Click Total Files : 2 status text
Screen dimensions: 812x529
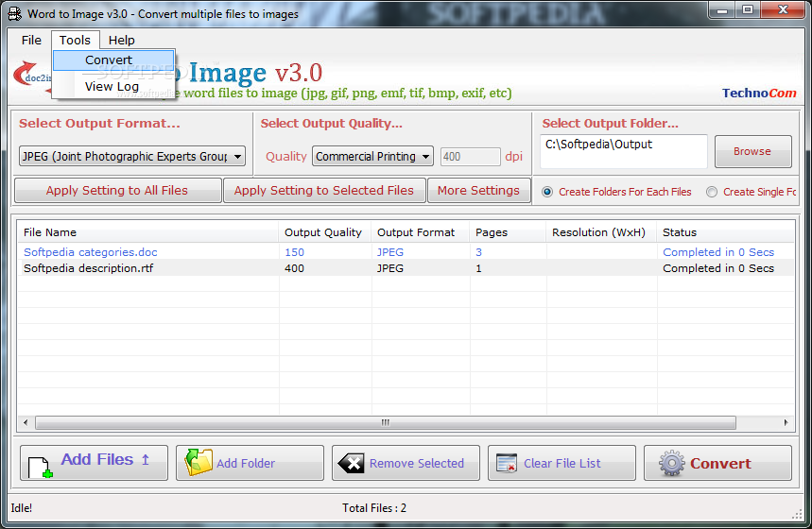pyautogui.click(x=374, y=508)
